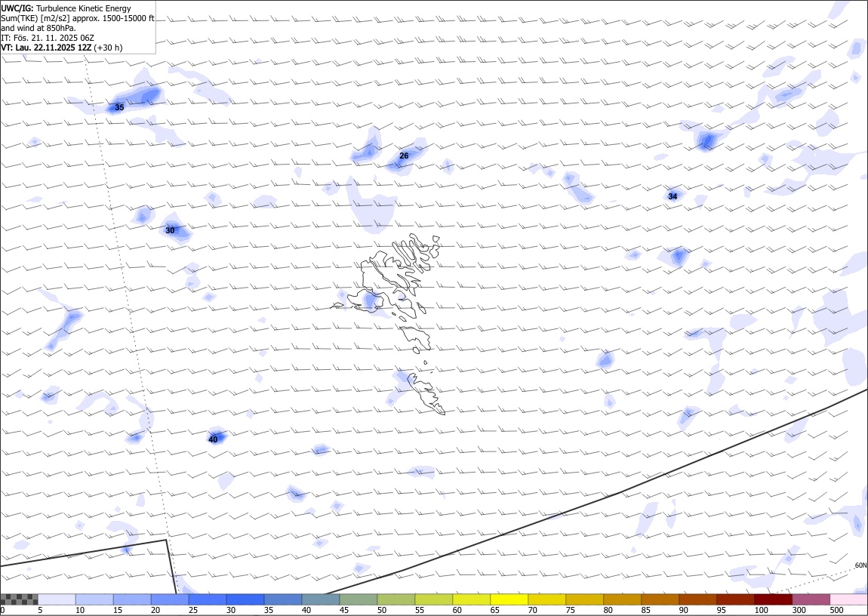Click the blue TKE patch over the western Faroe island
The width and height of the screenshot is (868, 616).
pos(371,300)
